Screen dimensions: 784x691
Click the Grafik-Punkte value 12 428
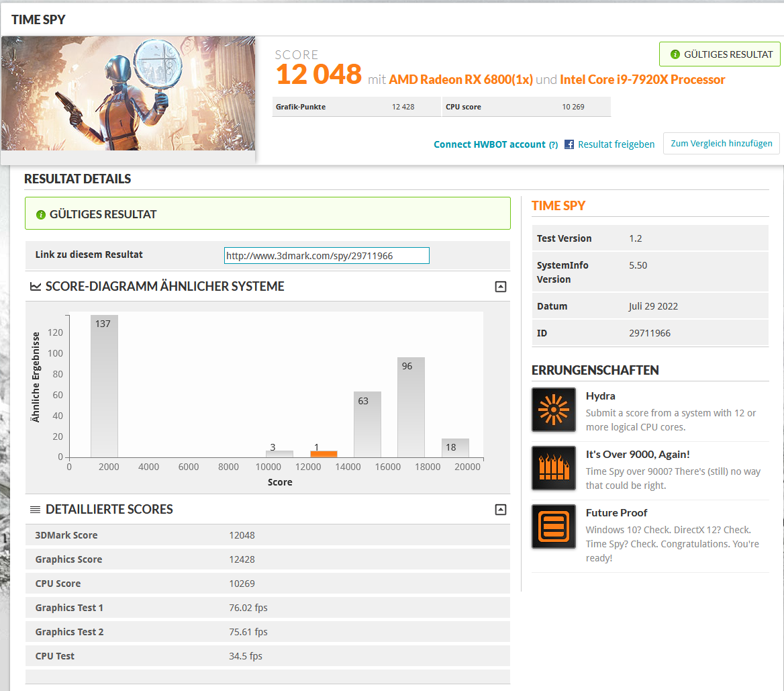click(403, 107)
